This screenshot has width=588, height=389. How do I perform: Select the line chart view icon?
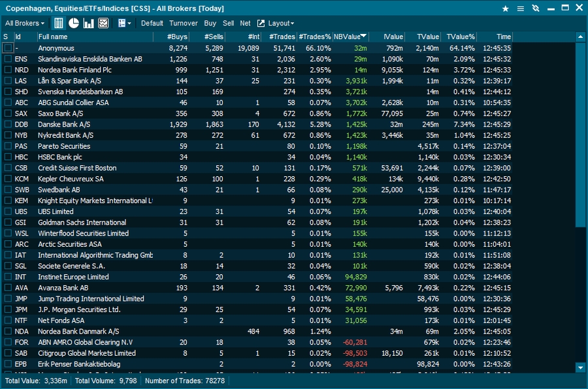(x=103, y=23)
